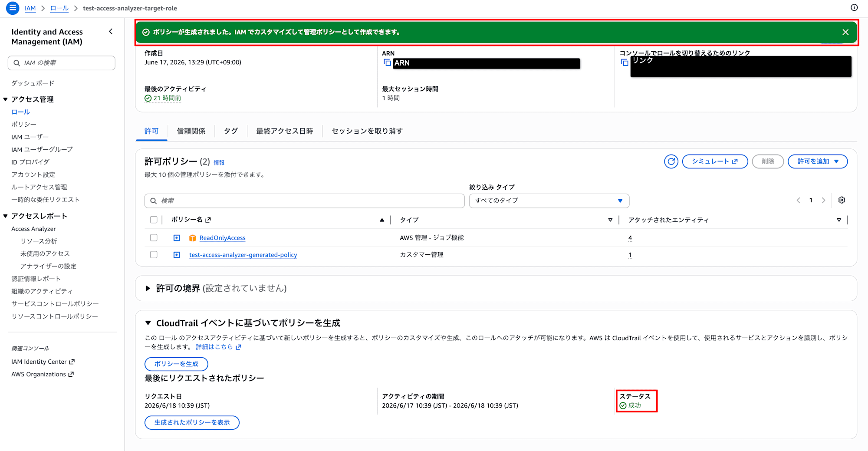Click the search magnifier in IAM search
The image size is (868, 451).
click(16, 63)
